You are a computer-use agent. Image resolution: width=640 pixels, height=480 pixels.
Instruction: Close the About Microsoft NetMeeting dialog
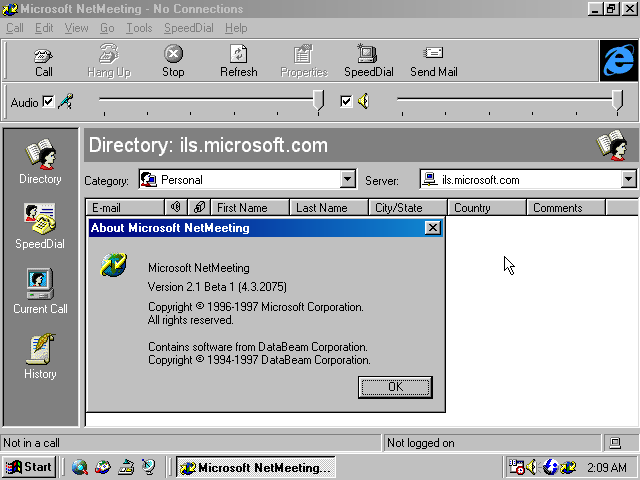pyautogui.click(x=433, y=228)
